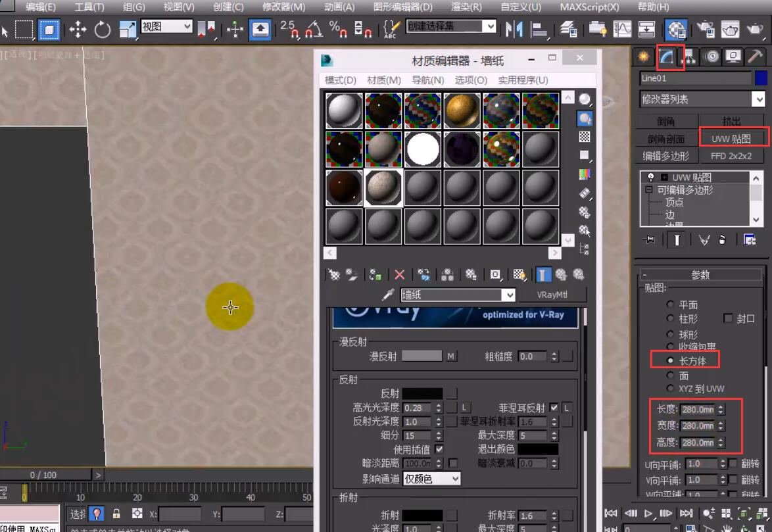Click the VRayMtl material type button
Viewport: 772px width, 532px height.
click(552, 295)
